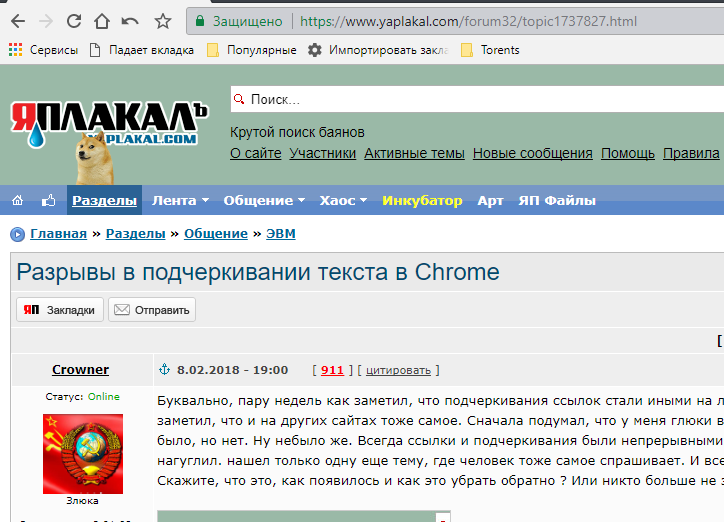Click the browser back arrow
Image resolution: width=724 pixels, height=522 pixels.
click(x=18, y=21)
